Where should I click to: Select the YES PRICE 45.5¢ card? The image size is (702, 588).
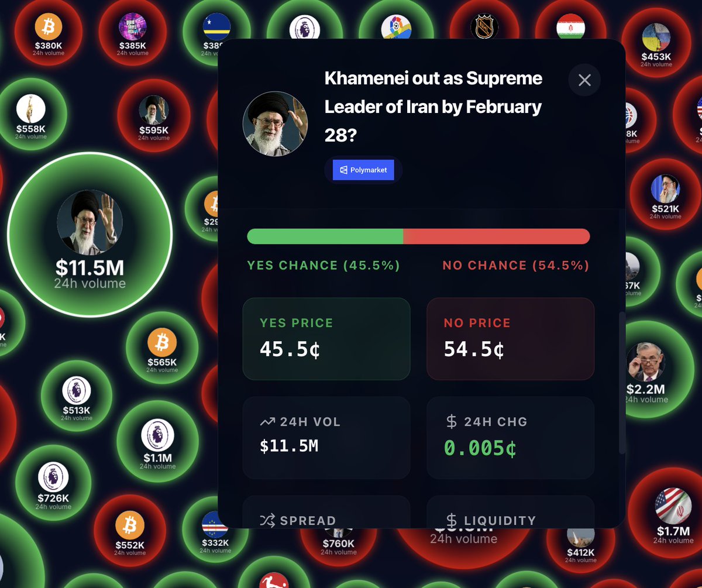[326, 339]
